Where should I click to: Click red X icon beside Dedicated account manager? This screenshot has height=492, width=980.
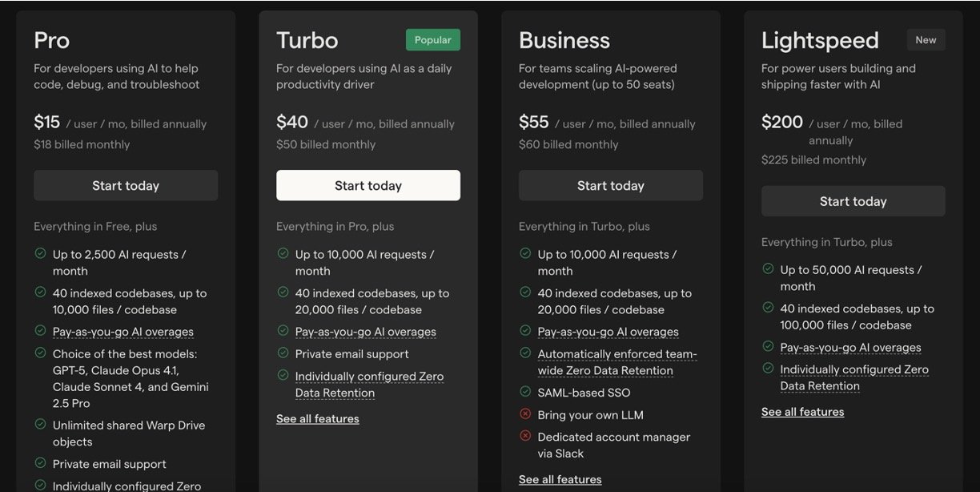525,436
